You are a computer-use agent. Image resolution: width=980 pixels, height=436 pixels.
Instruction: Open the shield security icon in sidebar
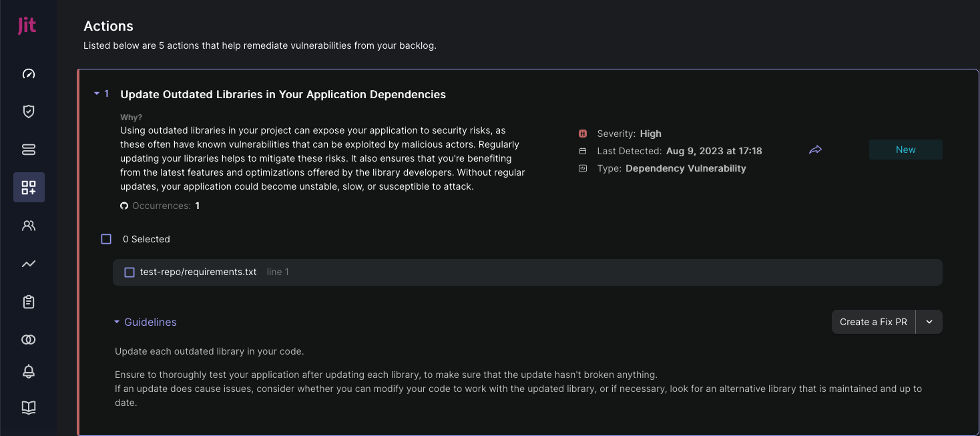click(29, 112)
